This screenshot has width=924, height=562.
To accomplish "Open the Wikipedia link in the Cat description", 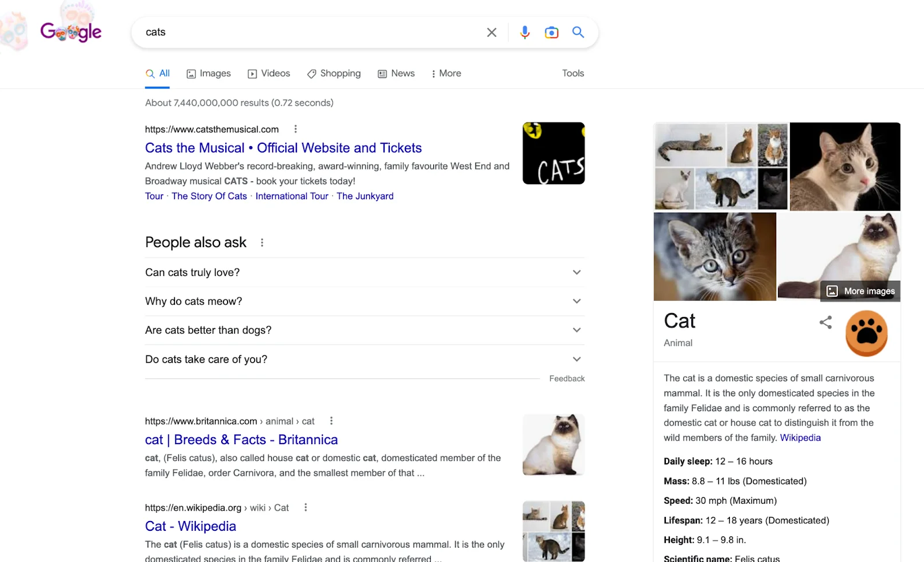I will (x=800, y=437).
